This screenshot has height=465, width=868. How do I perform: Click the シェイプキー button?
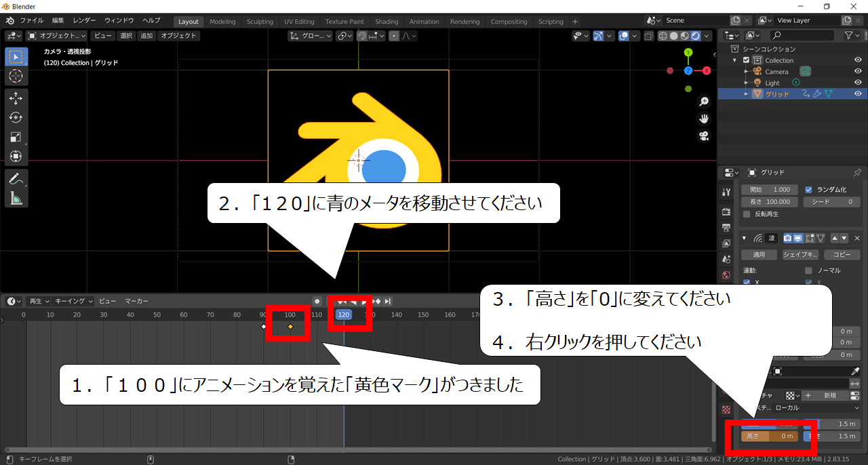click(801, 255)
